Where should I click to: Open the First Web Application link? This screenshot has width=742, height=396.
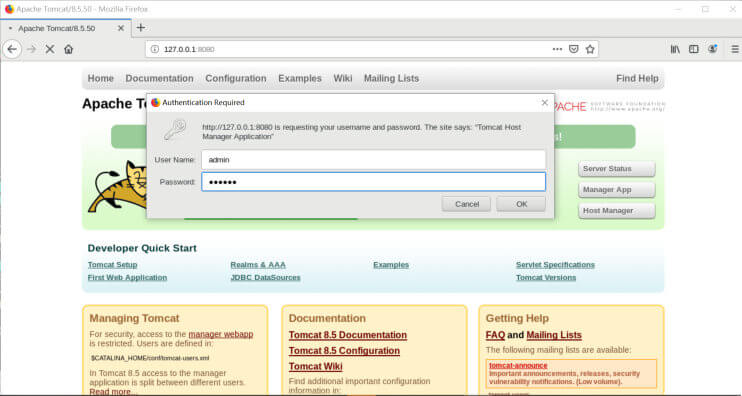pos(127,278)
